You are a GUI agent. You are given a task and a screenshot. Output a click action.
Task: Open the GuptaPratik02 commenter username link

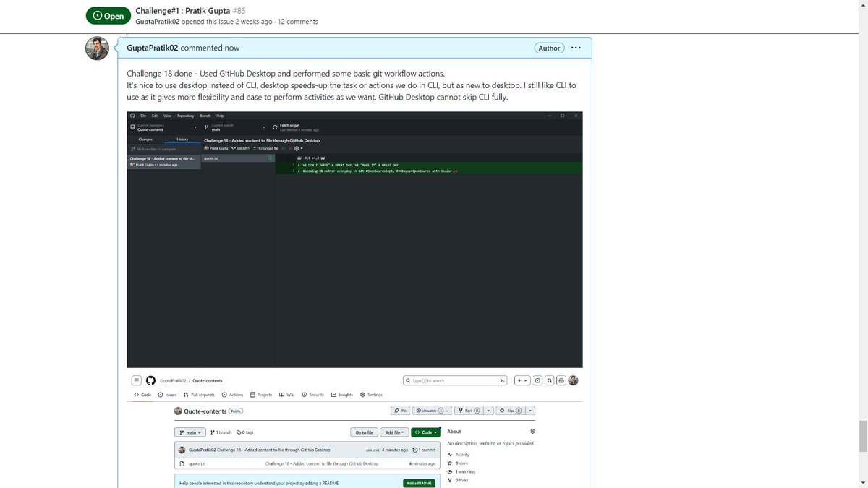tap(153, 48)
